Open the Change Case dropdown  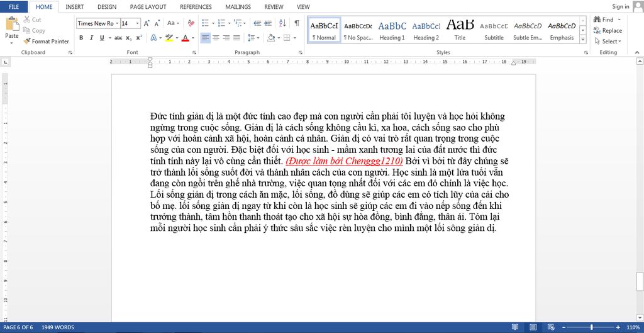click(174, 23)
